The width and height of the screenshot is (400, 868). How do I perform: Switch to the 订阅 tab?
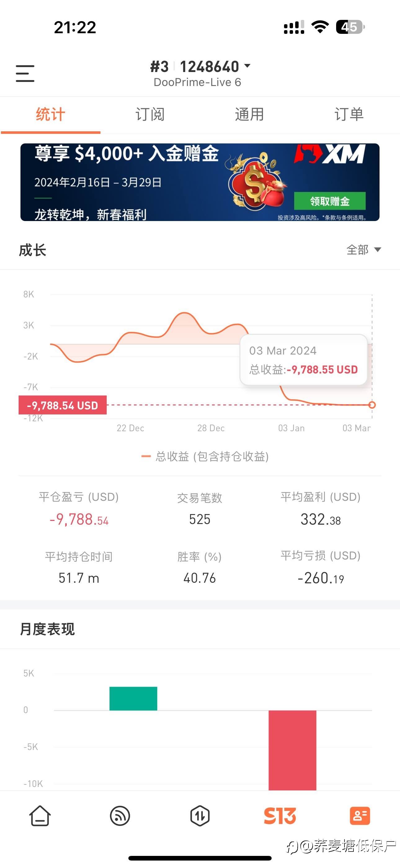tap(150, 114)
